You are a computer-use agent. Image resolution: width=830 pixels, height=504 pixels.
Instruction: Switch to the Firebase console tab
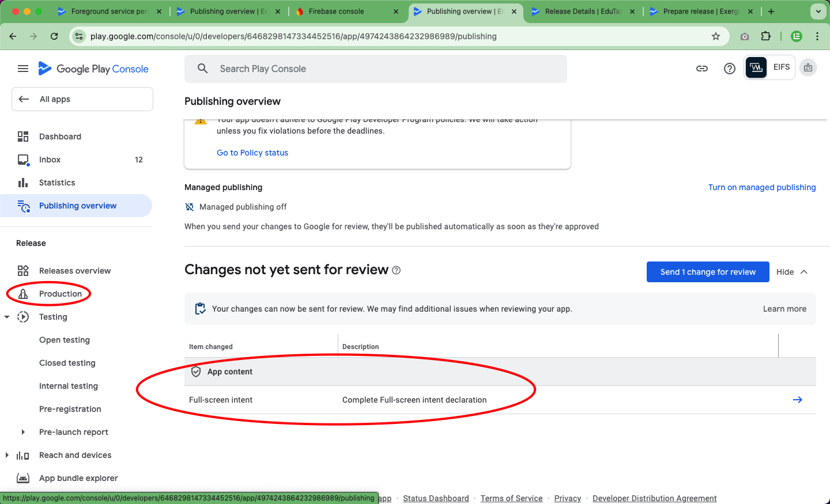tap(347, 12)
